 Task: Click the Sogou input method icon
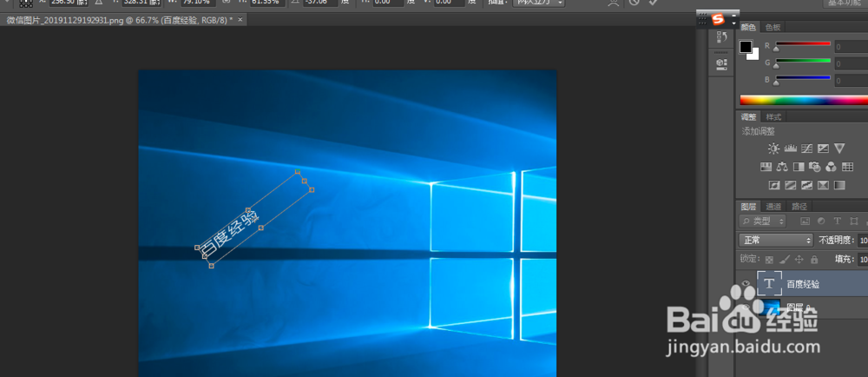click(718, 20)
